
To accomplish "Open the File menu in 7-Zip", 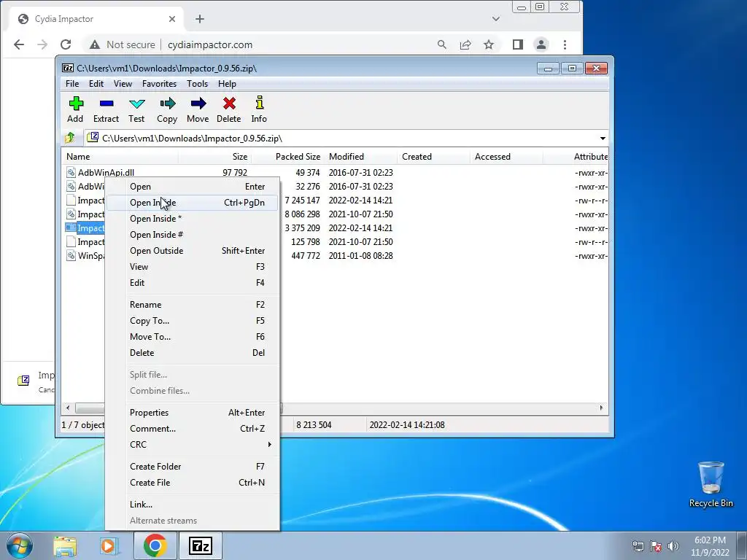I will pyautogui.click(x=72, y=84).
